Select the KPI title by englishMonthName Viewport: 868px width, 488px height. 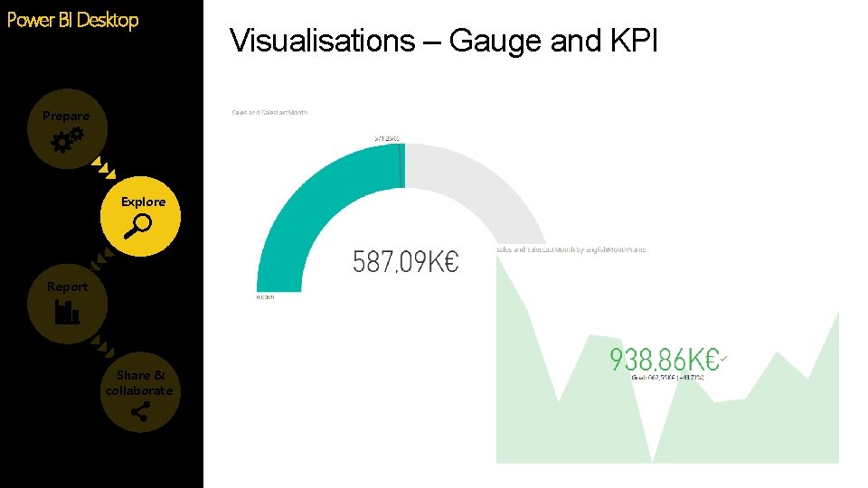tap(571, 249)
